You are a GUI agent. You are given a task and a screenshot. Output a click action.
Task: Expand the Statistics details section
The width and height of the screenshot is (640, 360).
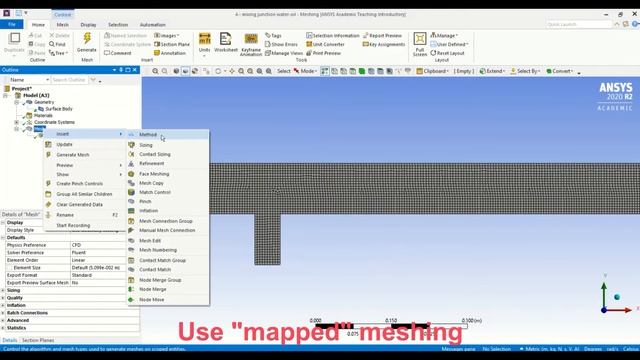click(3, 328)
